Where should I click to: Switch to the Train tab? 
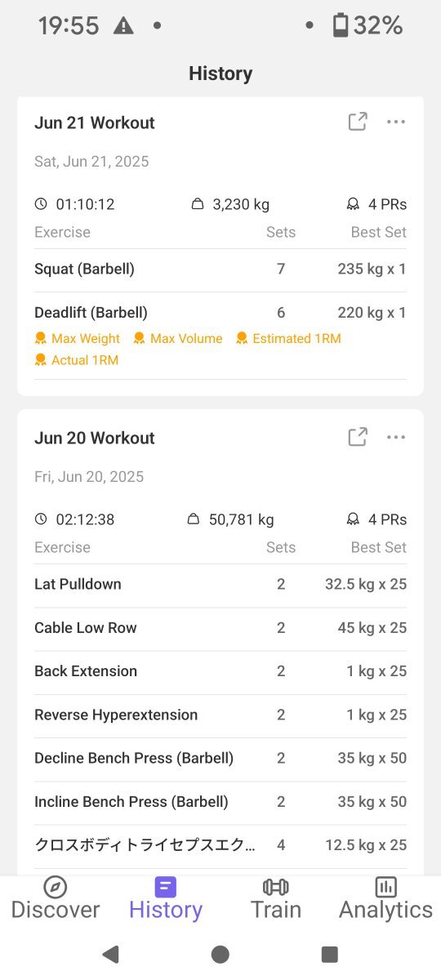(x=276, y=898)
